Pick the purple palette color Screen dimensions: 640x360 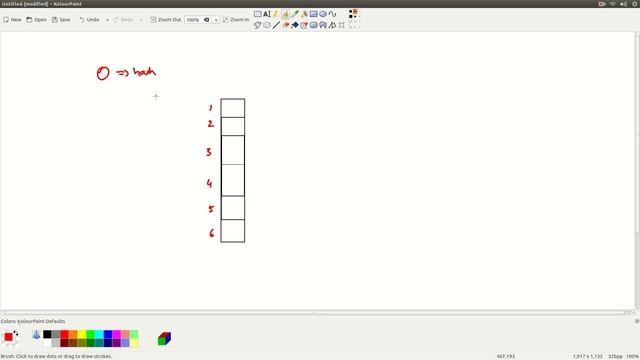(116, 343)
